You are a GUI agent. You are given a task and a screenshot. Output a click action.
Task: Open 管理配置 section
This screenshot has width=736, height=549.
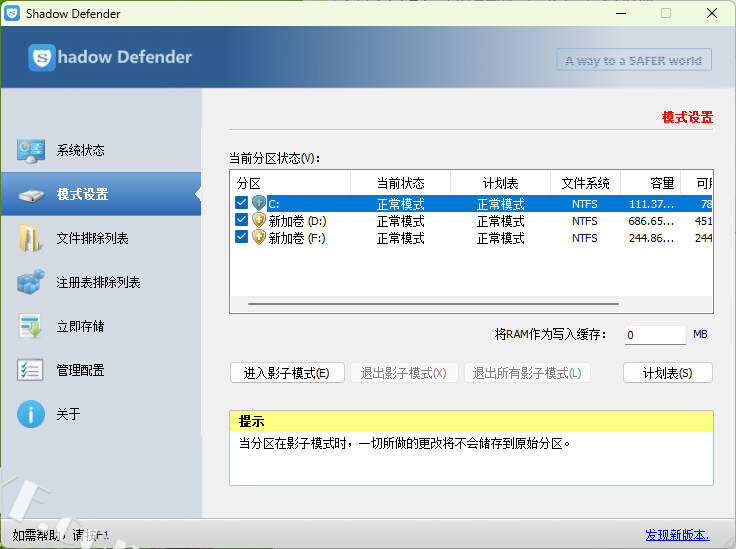(101, 370)
